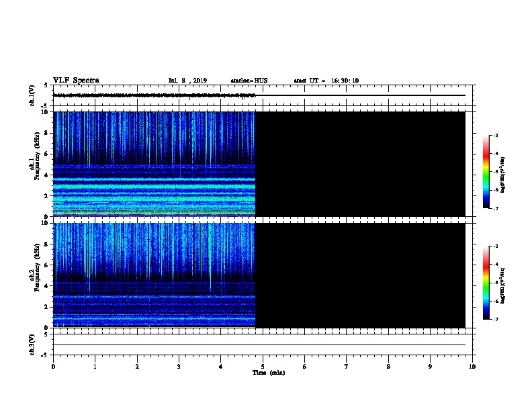Click time axis tick label "6"
Viewport: 532px width, 411px height.
(x=304, y=367)
